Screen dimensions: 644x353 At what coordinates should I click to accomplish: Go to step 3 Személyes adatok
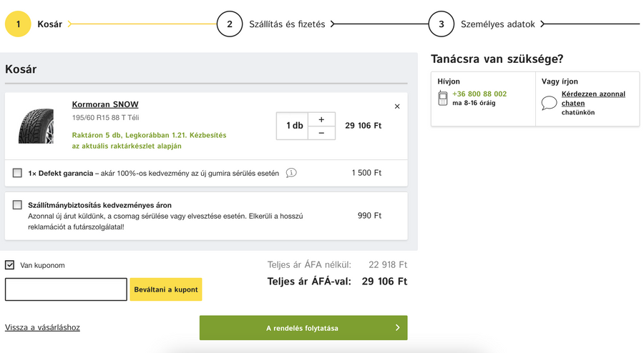(441, 24)
